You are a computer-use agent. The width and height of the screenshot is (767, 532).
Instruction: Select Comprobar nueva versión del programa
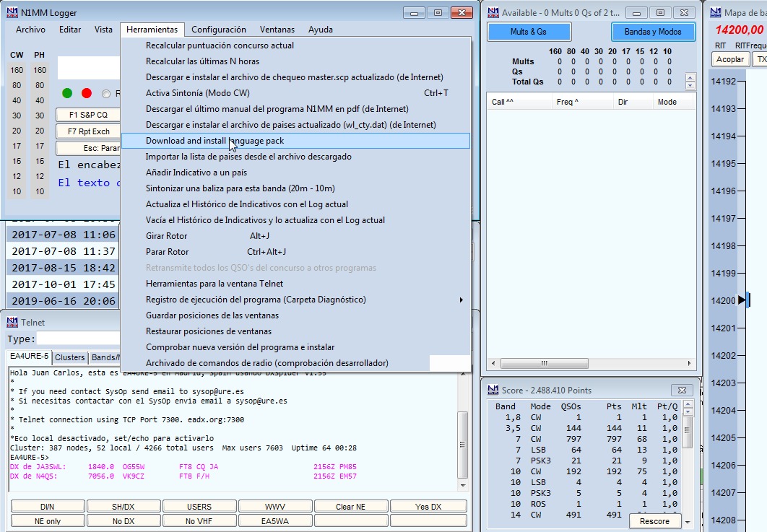pos(295,347)
